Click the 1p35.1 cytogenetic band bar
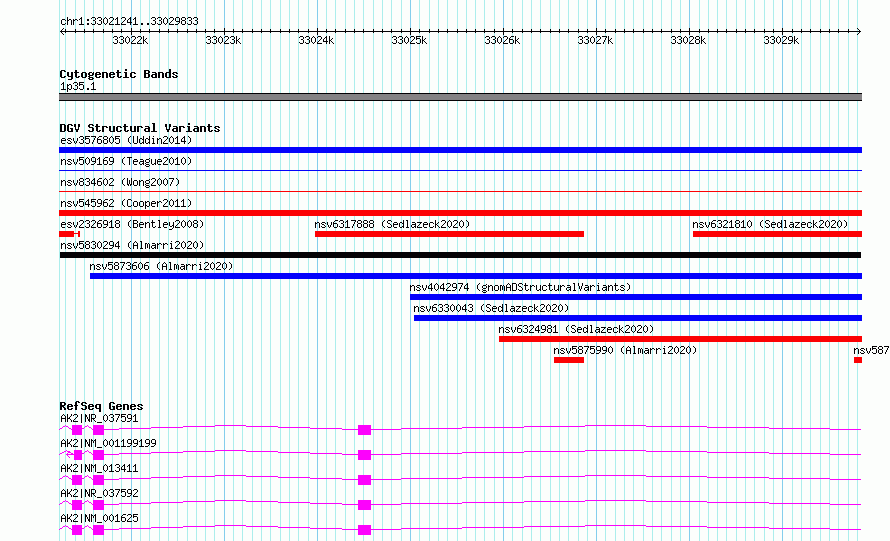The width and height of the screenshot is (890, 541). pos(460,97)
